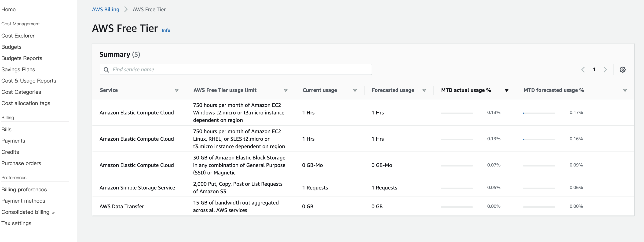This screenshot has width=644, height=242.
Task: Open Consolidated billing link
Action: pos(26,212)
